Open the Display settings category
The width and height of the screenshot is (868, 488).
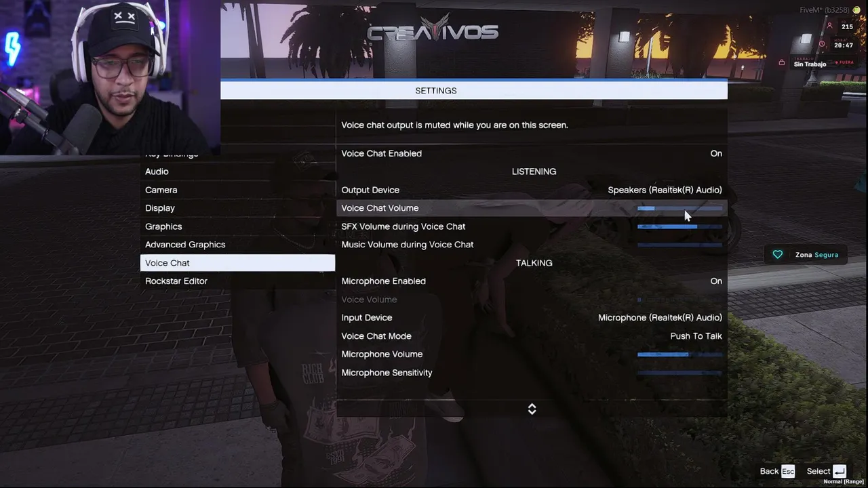click(237, 208)
